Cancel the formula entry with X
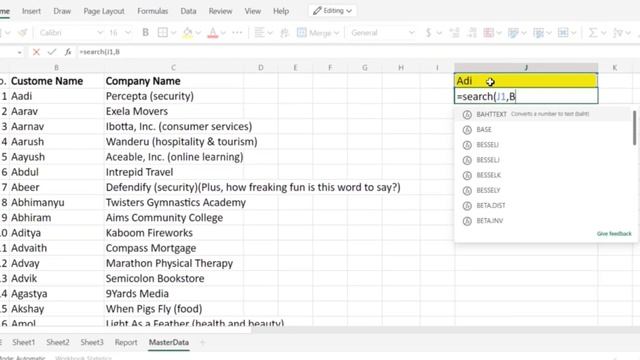Screen dimensions: 640x360 click(36, 52)
